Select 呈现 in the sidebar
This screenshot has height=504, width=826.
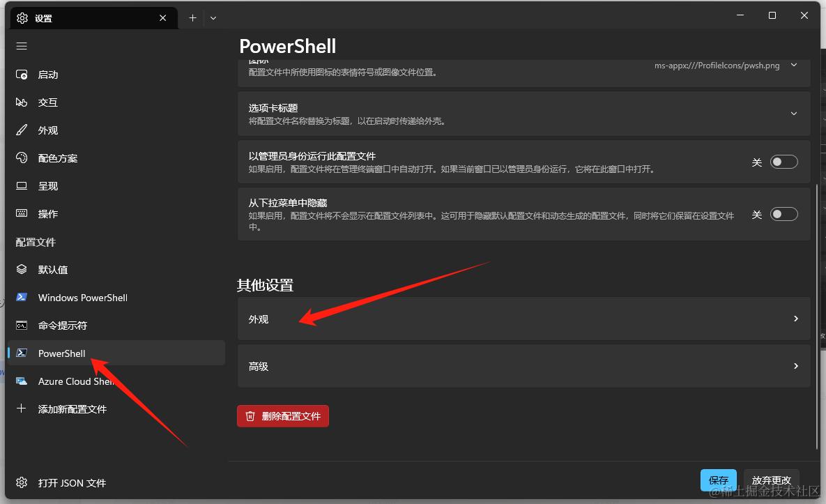(x=116, y=186)
